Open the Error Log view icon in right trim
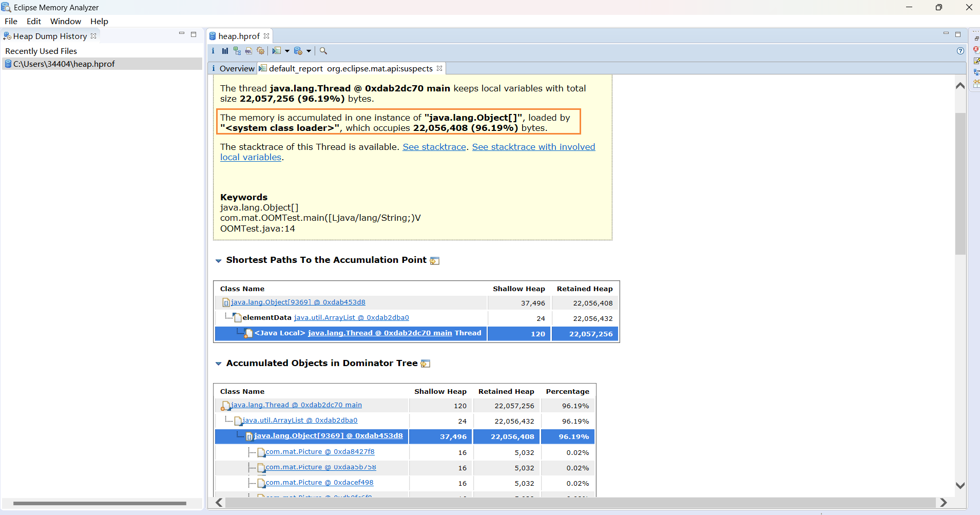The width and height of the screenshot is (980, 515). (976, 50)
